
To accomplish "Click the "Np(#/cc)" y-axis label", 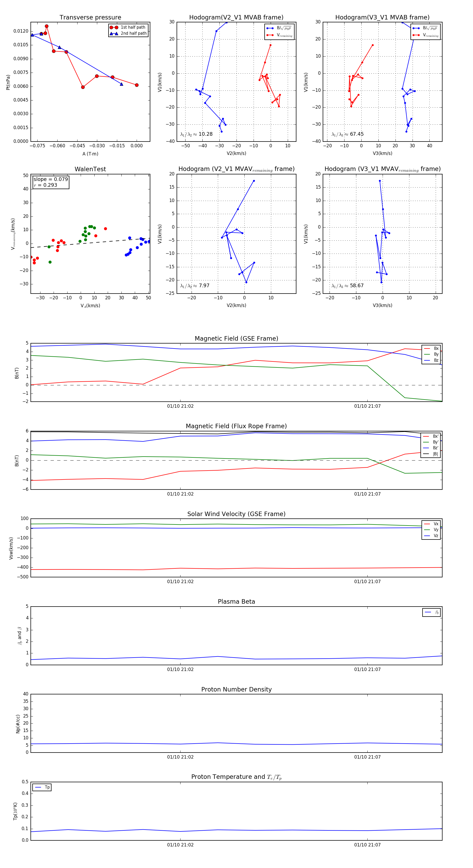I will coord(18,723).
